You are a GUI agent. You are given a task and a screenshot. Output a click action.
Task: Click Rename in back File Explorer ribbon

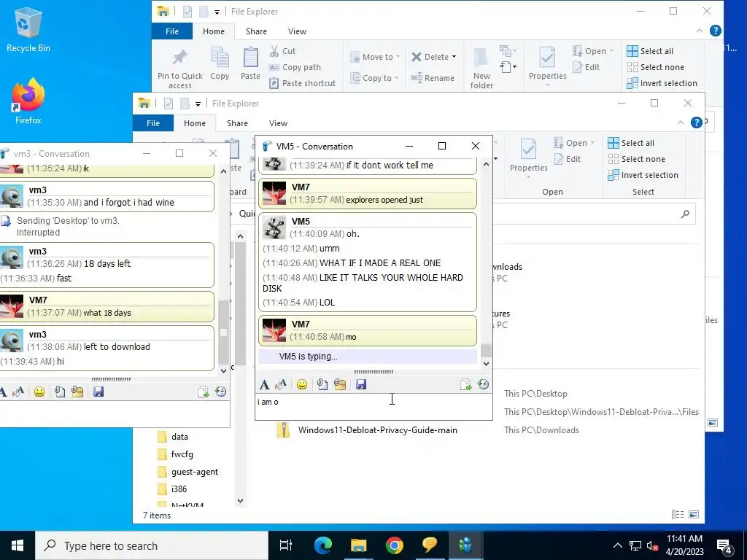(433, 77)
